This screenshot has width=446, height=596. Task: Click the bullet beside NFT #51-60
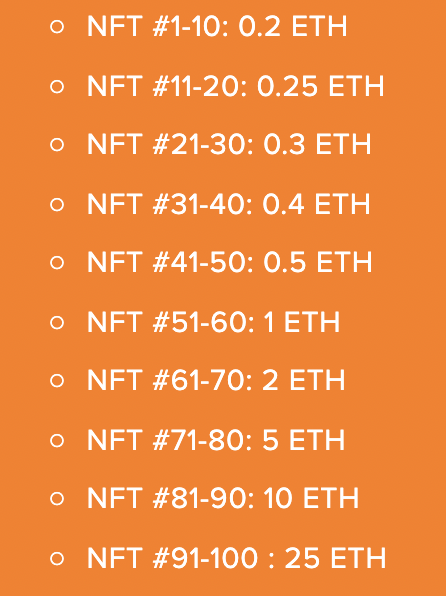coord(57,323)
